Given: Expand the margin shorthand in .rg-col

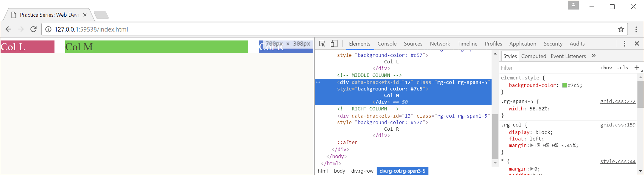Looking at the screenshot, I should [x=532, y=146].
